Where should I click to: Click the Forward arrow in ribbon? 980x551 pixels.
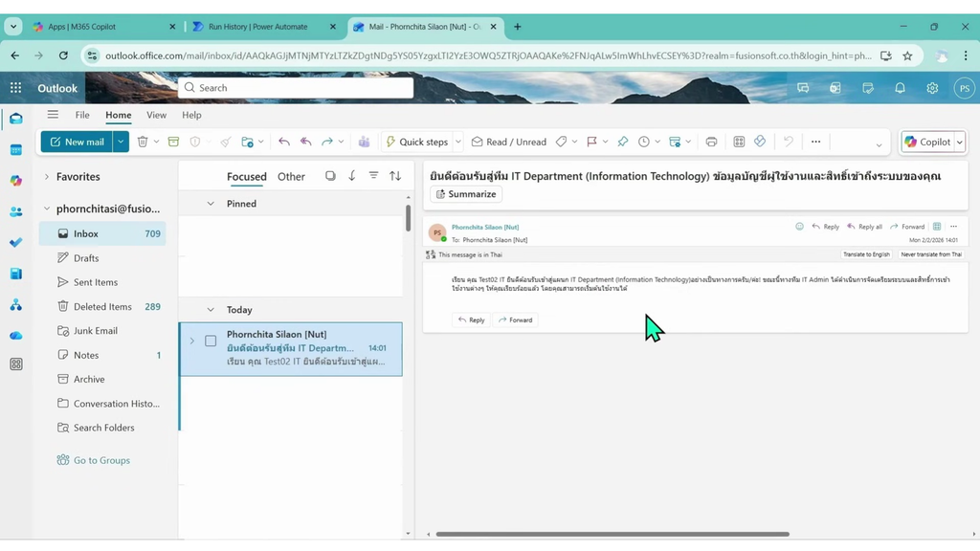(x=327, y=142)
